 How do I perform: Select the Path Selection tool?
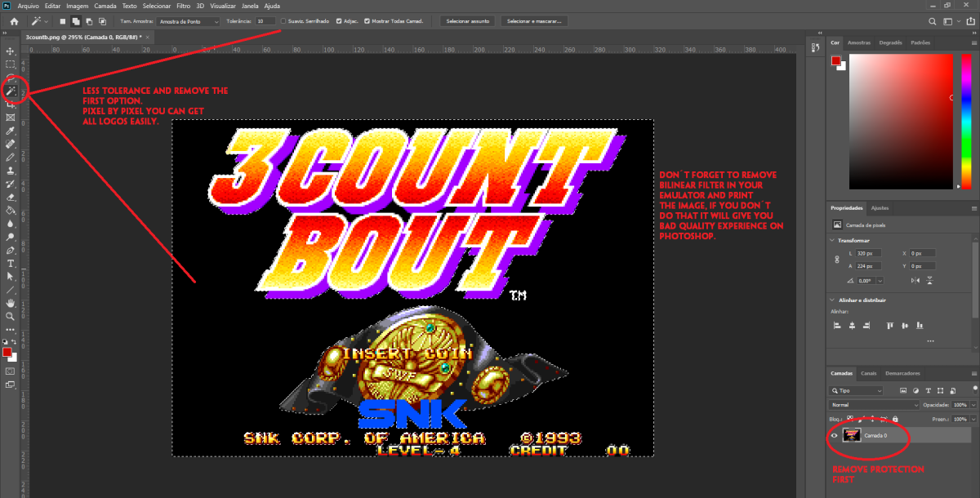pyautogui.click(x=11, y=276)
